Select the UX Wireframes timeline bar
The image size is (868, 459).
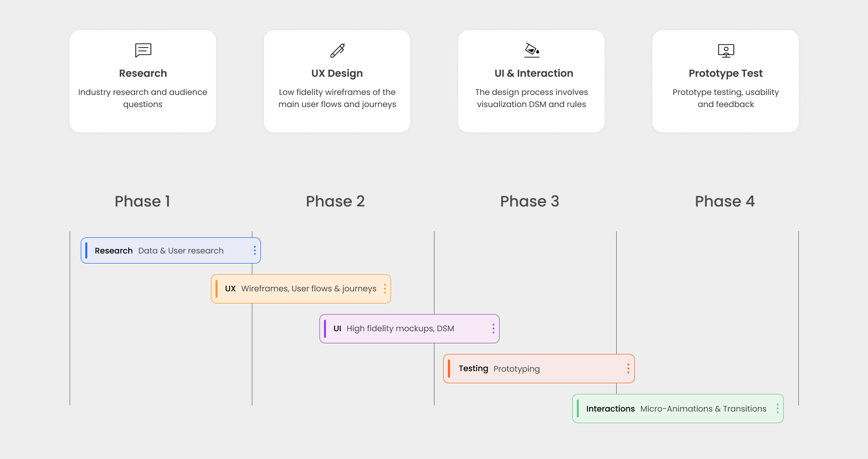pos(301,289)
